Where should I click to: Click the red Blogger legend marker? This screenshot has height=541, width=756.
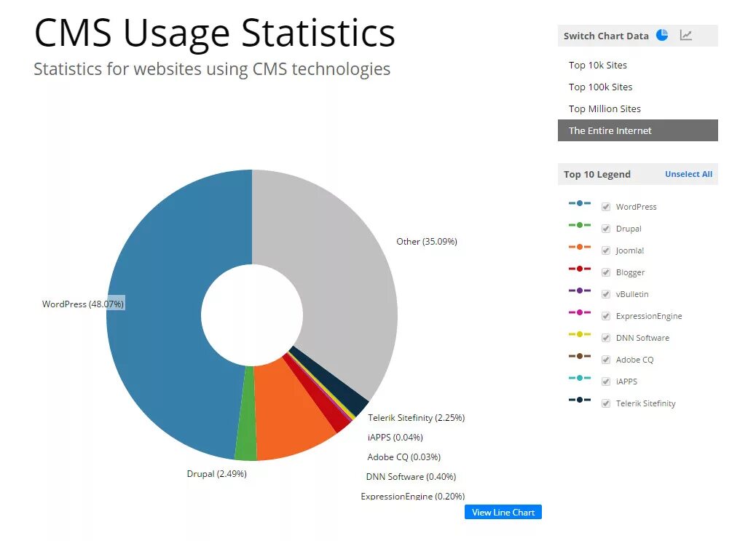click(580, 269)
